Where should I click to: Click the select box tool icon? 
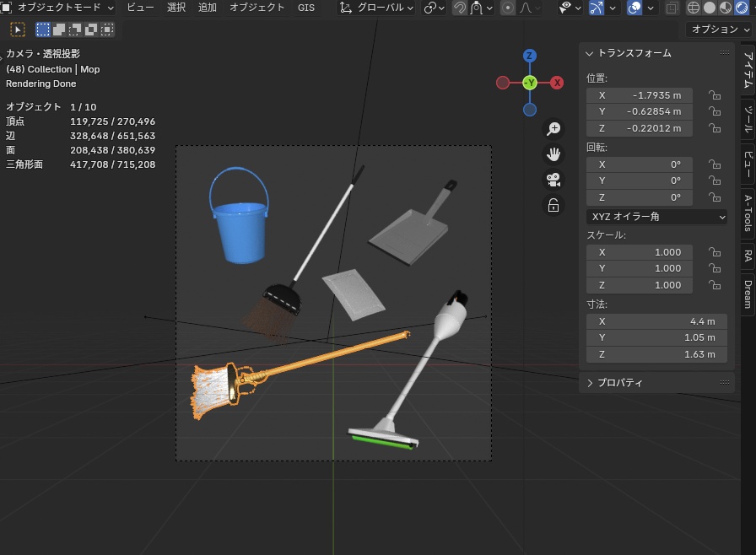click(17, 30)
